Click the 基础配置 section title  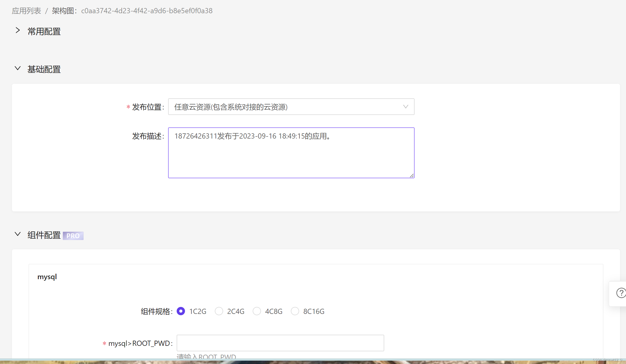coord(44,70)
